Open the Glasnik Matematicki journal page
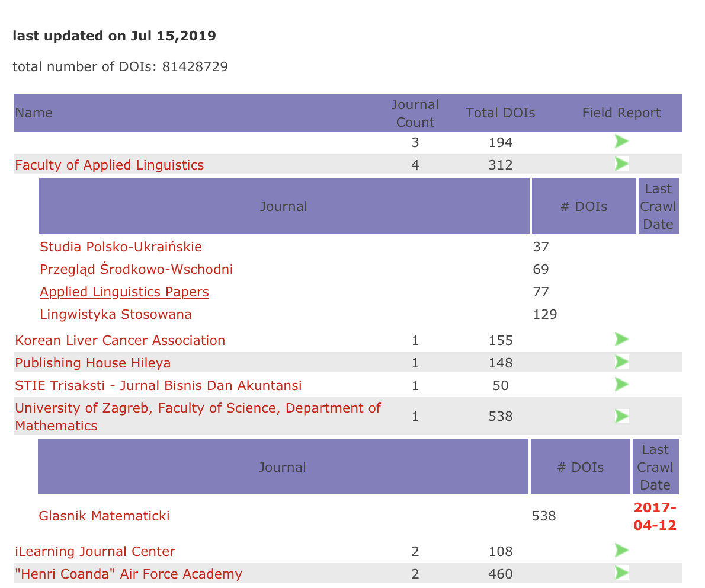 pyautogui.click(x=104, y=516)
